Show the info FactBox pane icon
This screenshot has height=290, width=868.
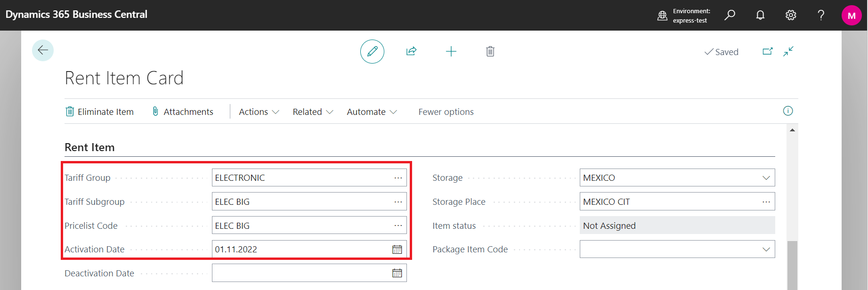(x=787, y=111)
